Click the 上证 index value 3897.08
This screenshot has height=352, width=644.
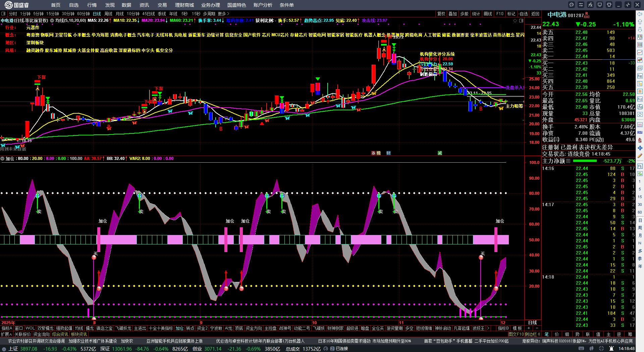coord(29,349)
